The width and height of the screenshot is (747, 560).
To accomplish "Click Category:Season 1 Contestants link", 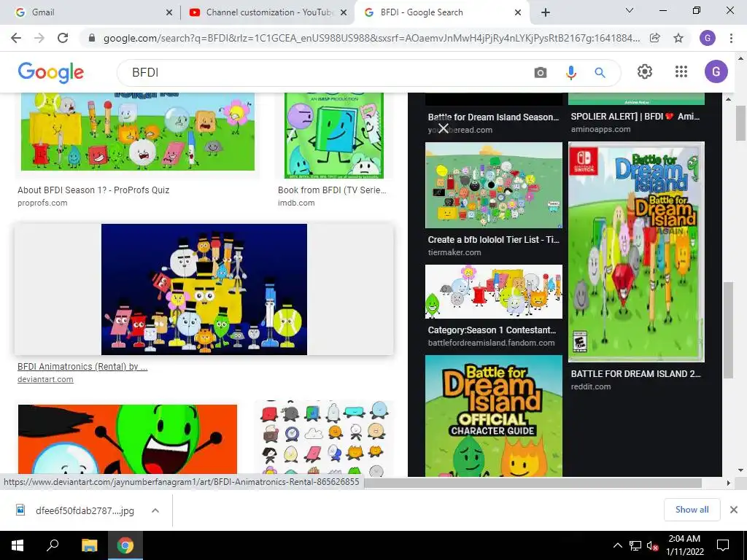I will pos(492,330).
